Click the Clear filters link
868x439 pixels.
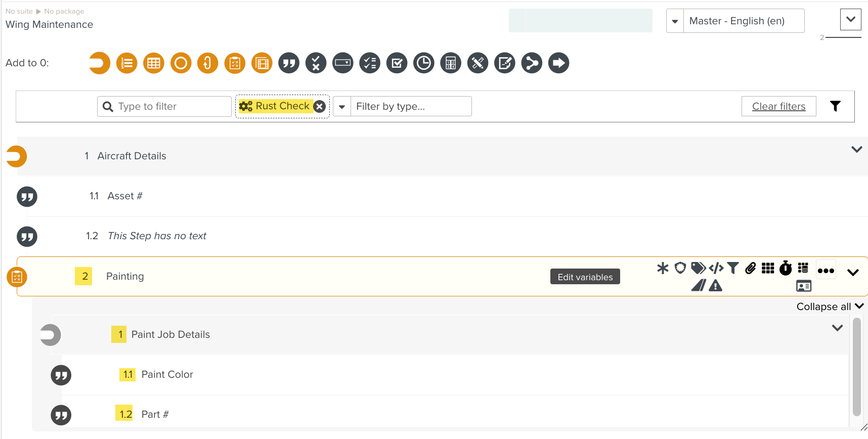click(778, 106)
